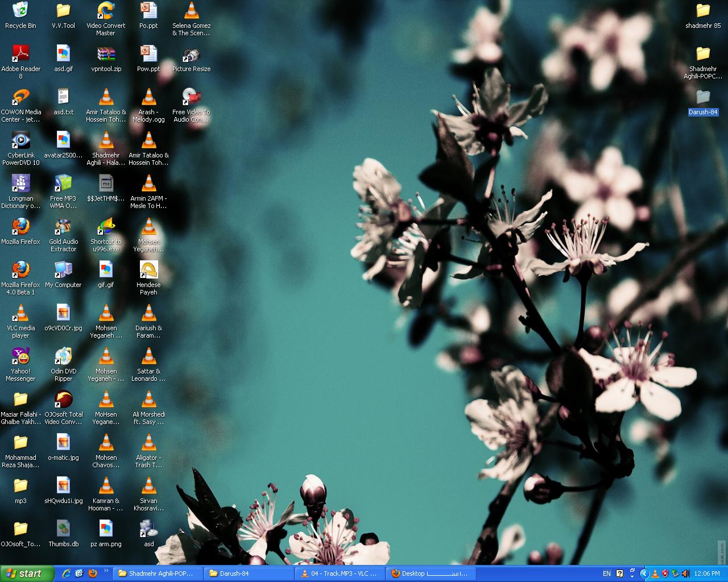Select the Pow.ppt presentation file
728x582 pixels.
coord(148,54)
